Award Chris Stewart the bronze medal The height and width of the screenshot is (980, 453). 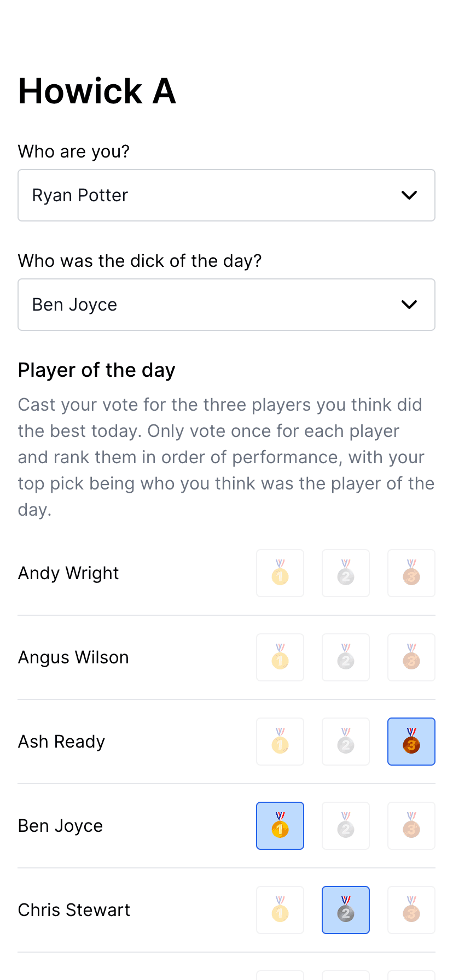pyautogui.click(x=411, y=910)
